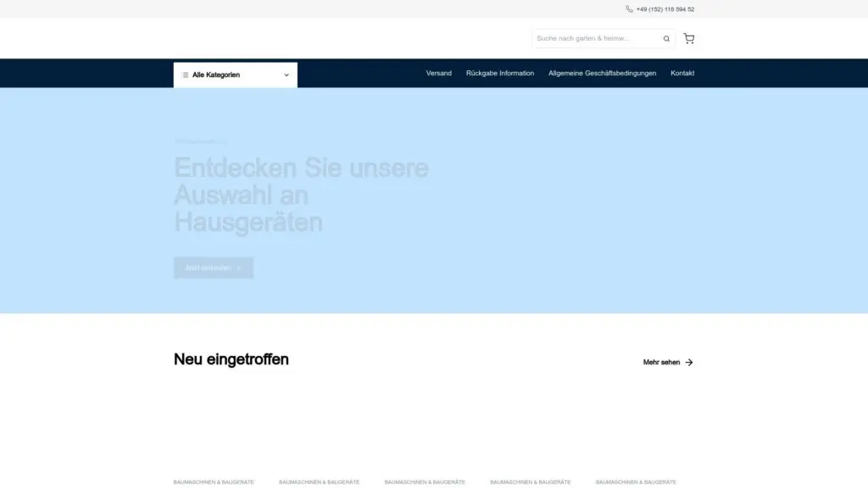
Task: Click the phone handset icon in top bar
Action: point(629,9)
